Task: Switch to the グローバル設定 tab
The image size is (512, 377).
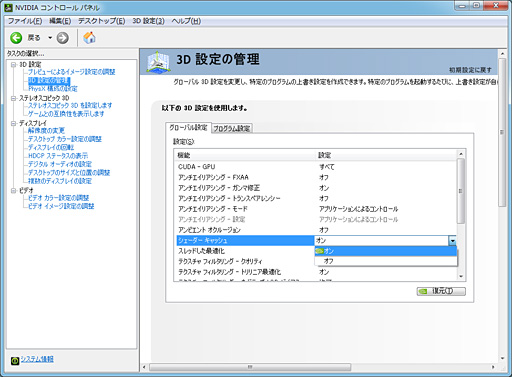Action: pyautogui.click(x=188, y=127)
